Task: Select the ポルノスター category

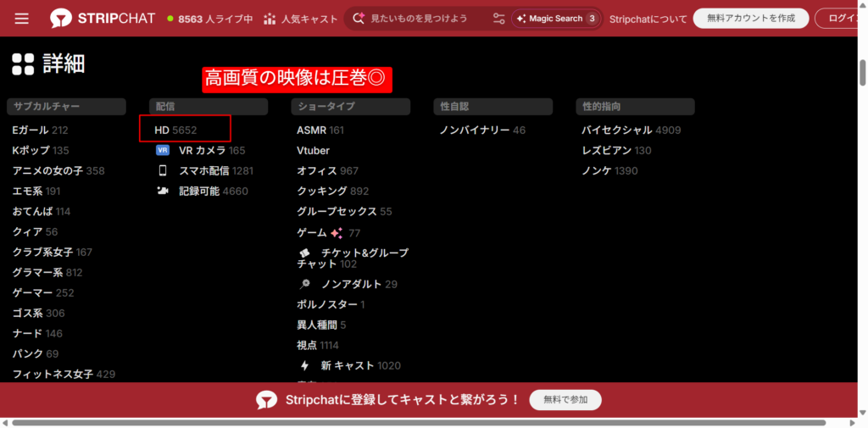Action: (331, 304)
